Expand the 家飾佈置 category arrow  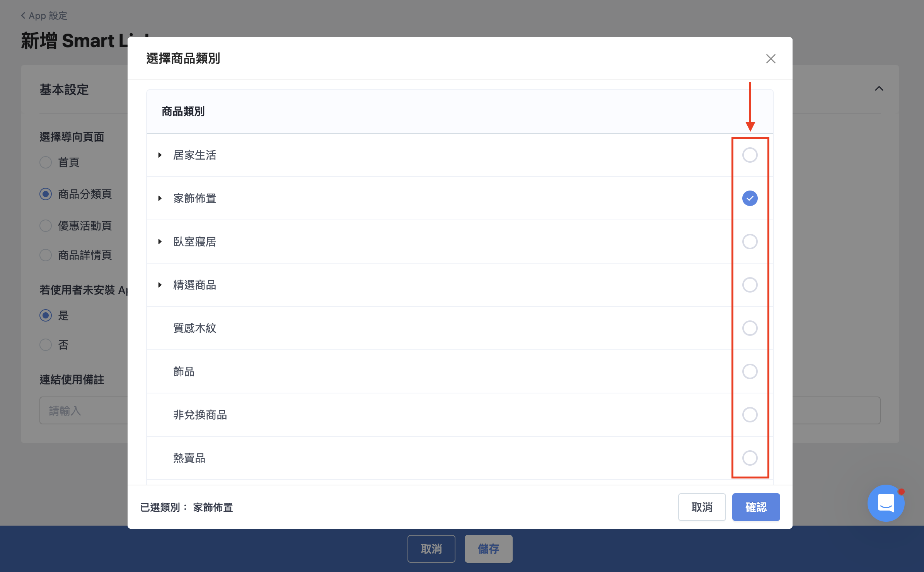tap(160, 198)
